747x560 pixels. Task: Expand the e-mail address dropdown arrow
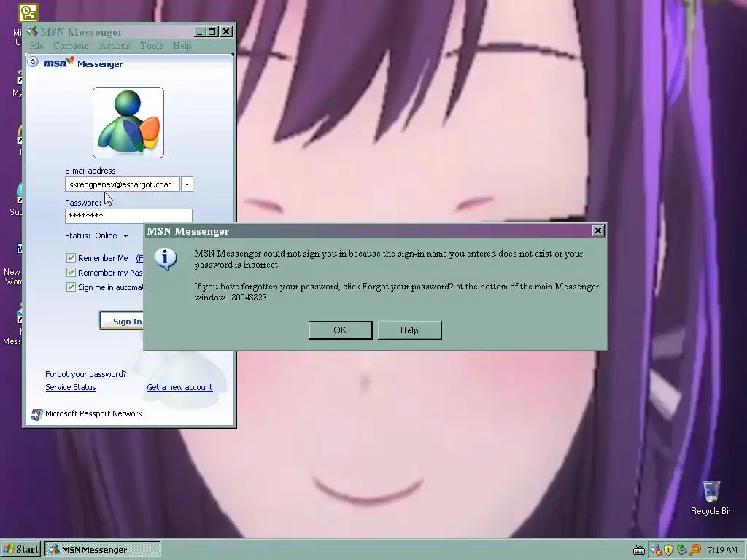point(187,184)
